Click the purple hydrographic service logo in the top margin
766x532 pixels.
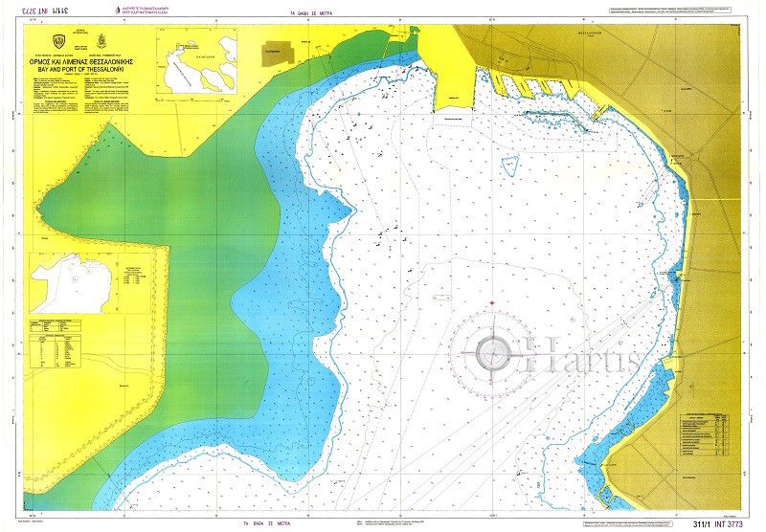pos(116,10)
